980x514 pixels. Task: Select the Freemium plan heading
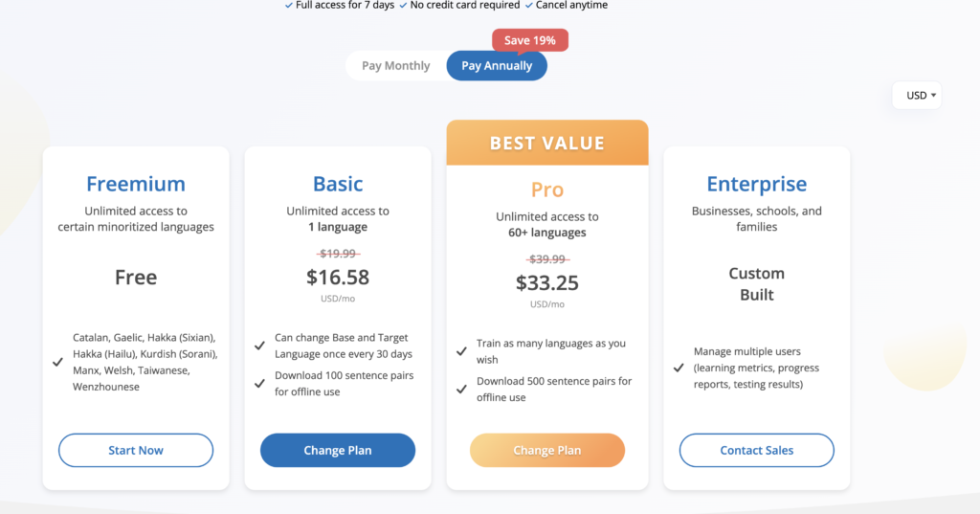click(x=136, y=184)
